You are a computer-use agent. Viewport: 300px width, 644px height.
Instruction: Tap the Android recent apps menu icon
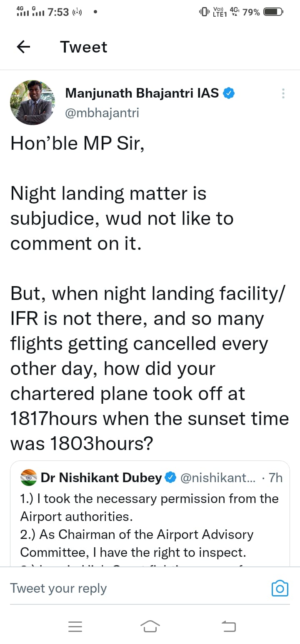(75, 626)
